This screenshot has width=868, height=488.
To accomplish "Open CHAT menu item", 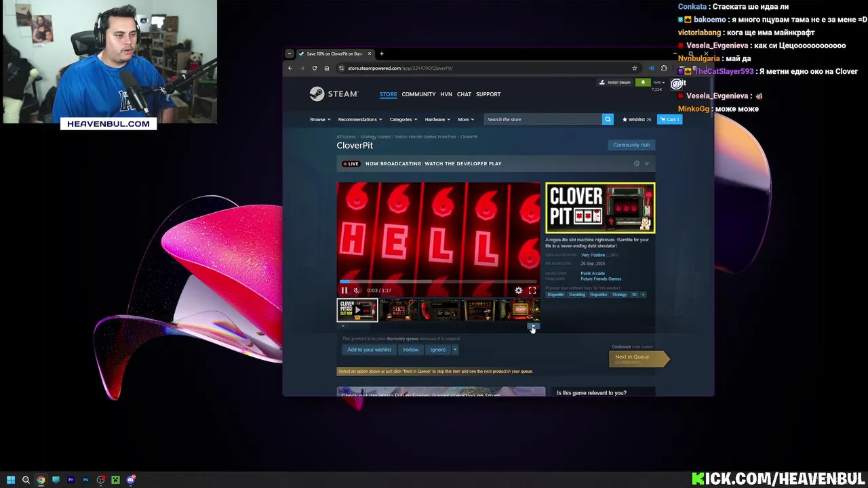I will pos(464,94).
